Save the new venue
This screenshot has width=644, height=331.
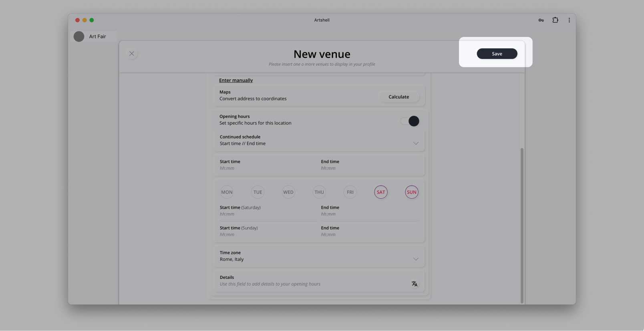click(497, 54)
